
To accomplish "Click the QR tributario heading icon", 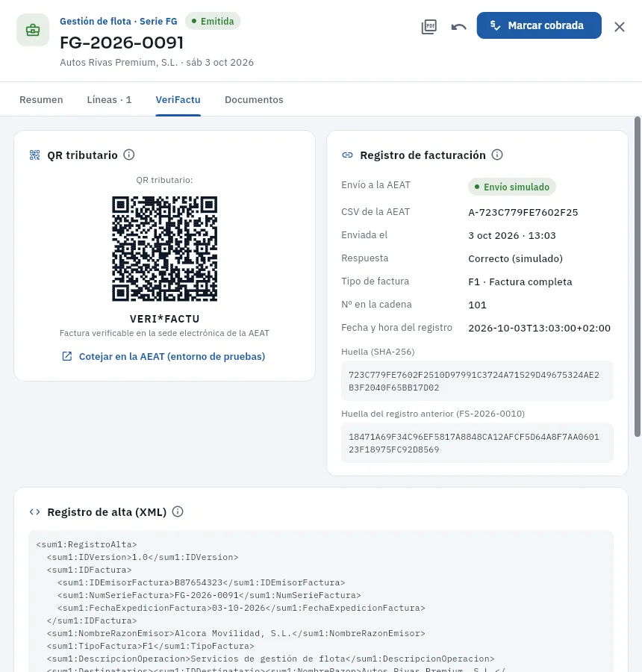I will point(35,155).
